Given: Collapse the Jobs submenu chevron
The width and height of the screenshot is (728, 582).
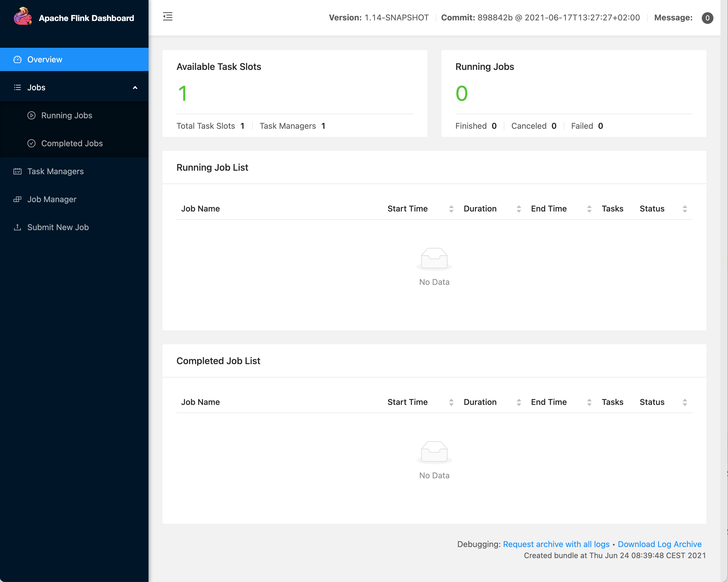Looking at the screenshot, I should click(135, 87).
